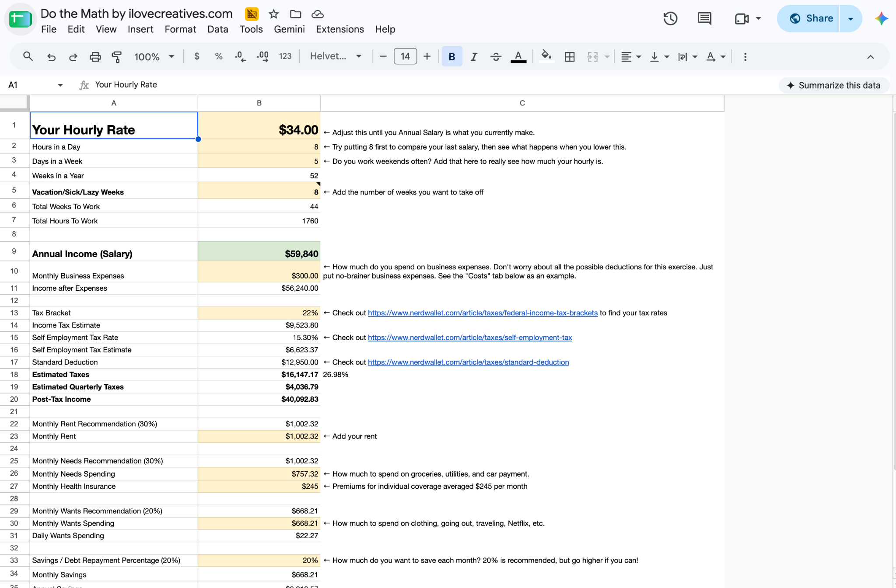Toggle italic formatting

pyautogui.click(x=474, y=56)
